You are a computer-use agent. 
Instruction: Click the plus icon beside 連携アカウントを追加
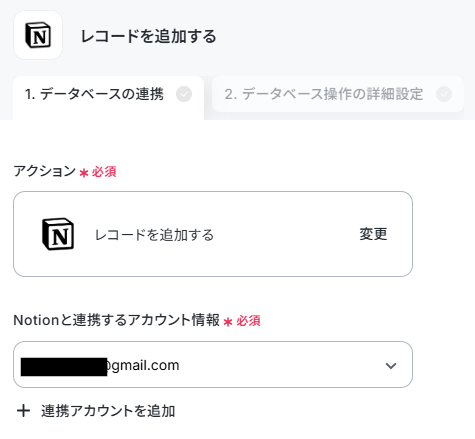(x=24, y=411)
